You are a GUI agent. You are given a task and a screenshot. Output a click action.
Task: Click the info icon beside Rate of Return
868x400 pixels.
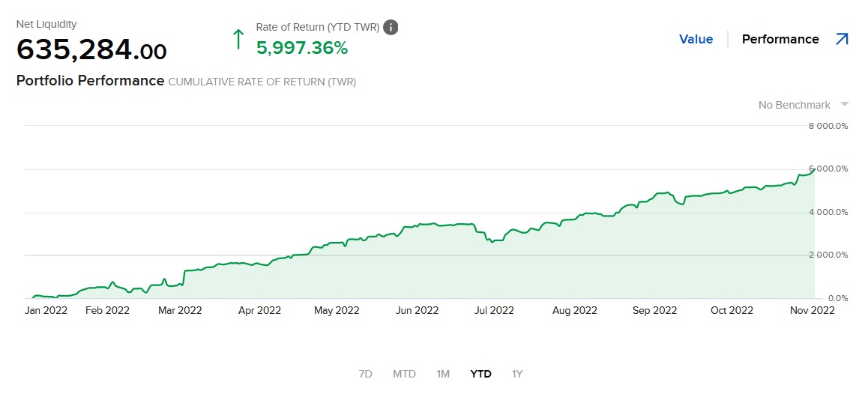click(391, 27)
